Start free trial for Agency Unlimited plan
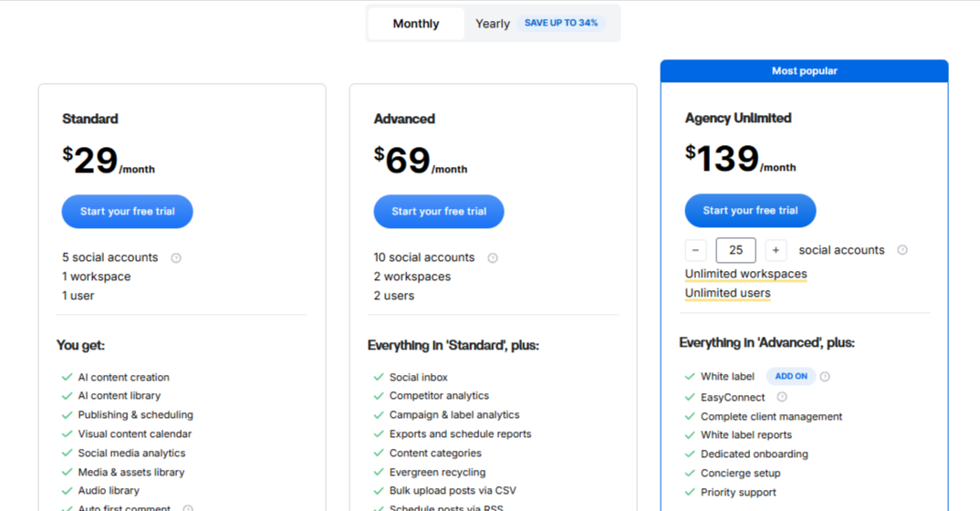 (750, 211)
